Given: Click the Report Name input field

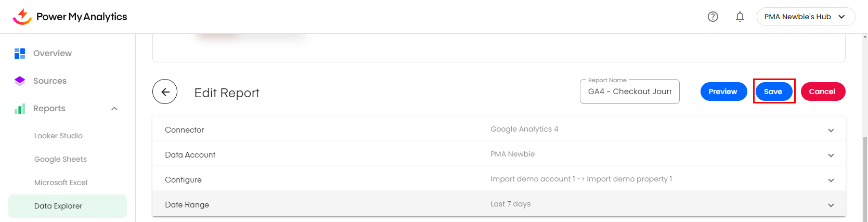Looking at the screenshot, I should click(629, 92).
